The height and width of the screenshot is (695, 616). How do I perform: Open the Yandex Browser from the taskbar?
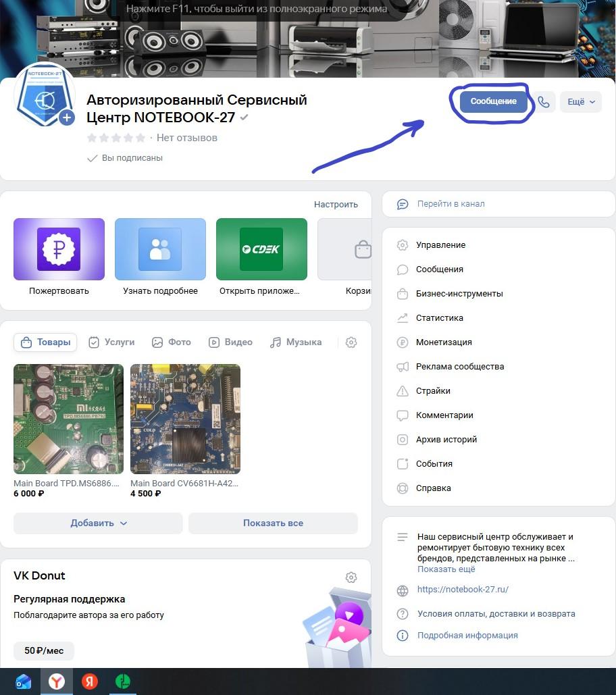point(57,681)
